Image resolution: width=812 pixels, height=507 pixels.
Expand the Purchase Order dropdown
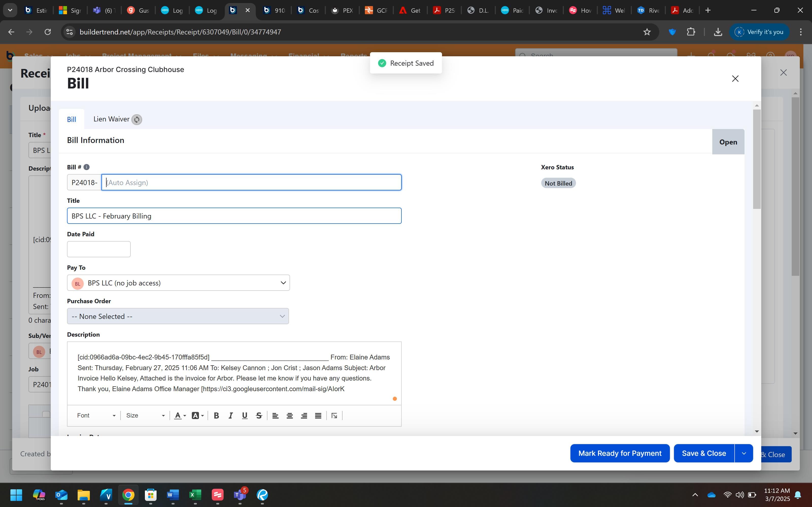[178, 316]
